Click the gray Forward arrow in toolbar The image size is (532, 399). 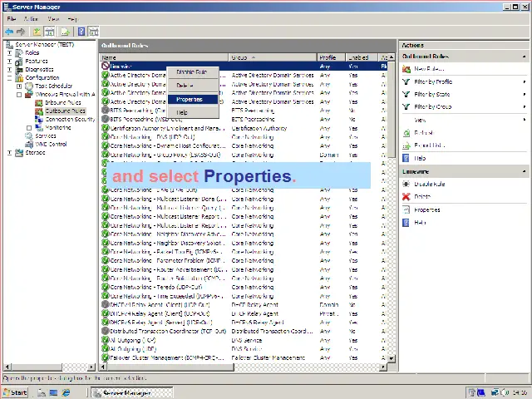(x=21, y=32)
